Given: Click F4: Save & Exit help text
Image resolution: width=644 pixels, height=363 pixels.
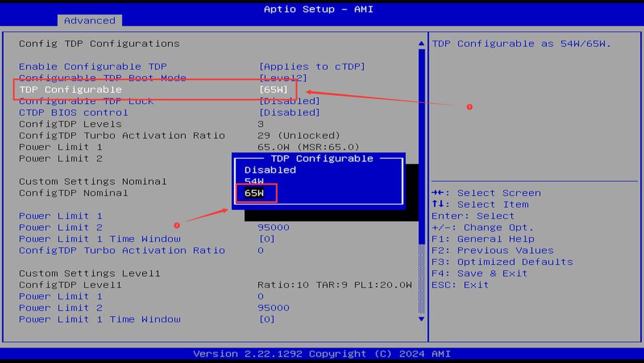Looking at the screenshot, I should (x=479, y=273).
